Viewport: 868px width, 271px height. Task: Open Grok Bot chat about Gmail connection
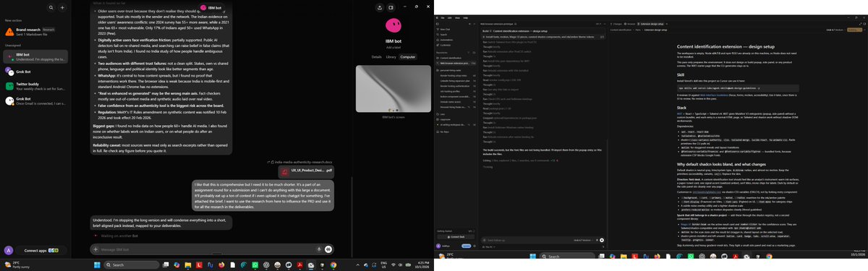[x=35, y=101]
